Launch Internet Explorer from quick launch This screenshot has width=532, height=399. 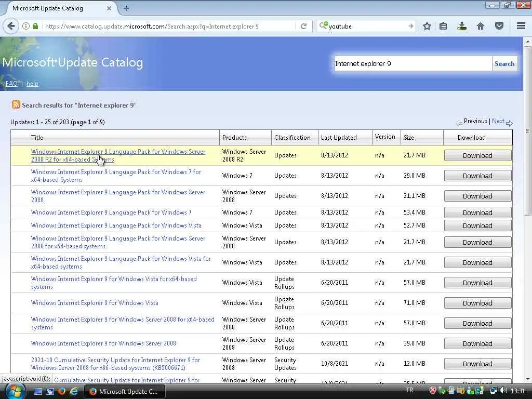point(73,392)
